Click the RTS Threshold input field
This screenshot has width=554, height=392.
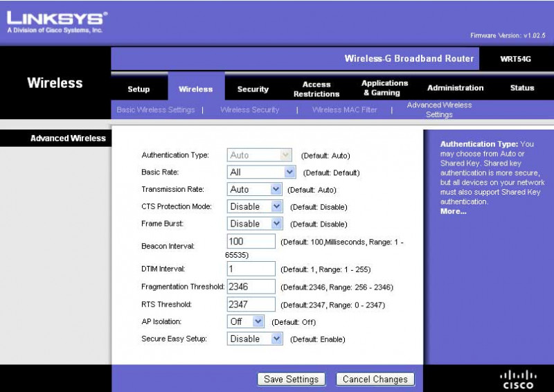pos(251,304)
